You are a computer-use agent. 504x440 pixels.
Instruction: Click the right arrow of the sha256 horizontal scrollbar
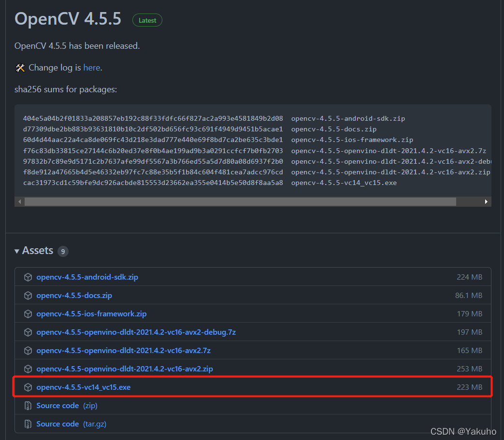tap(487, 201)
